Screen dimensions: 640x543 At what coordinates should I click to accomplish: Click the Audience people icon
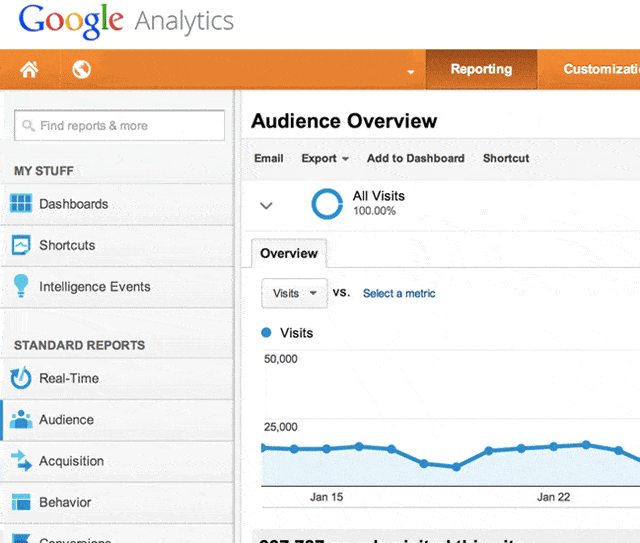click(21, 420)
